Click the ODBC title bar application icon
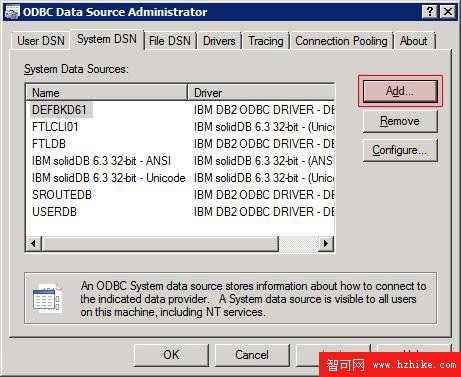 pos(12,12)
